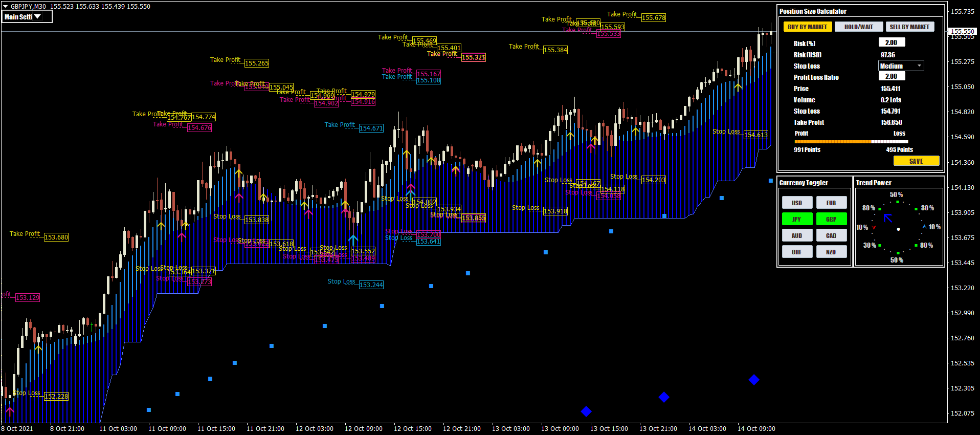Click the green dot above bottom 50 % label
Screen dimensions: 980x435
[x=898, y=253]
